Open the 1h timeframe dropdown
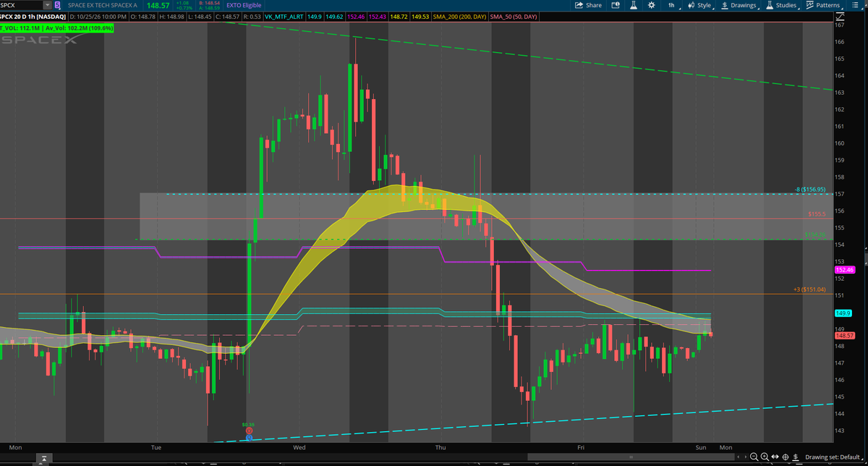This screenshot has height=466, width=868. pos(674,5)
